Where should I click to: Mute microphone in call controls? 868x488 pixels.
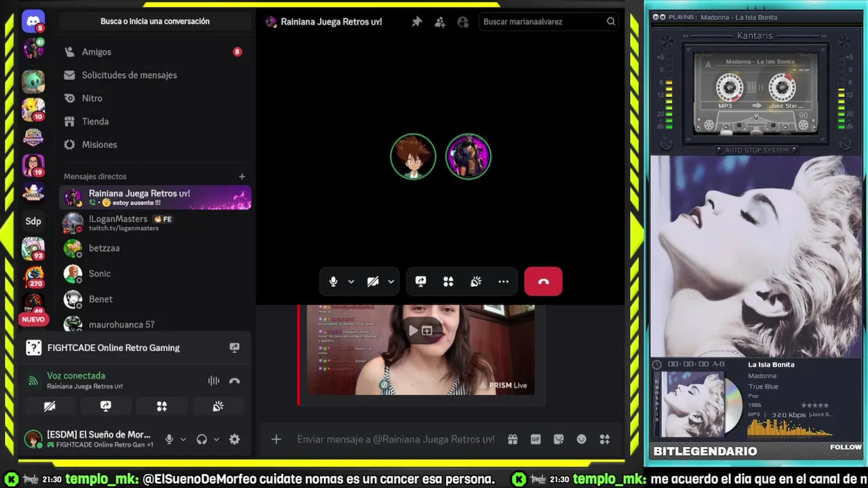click(333, 281)
